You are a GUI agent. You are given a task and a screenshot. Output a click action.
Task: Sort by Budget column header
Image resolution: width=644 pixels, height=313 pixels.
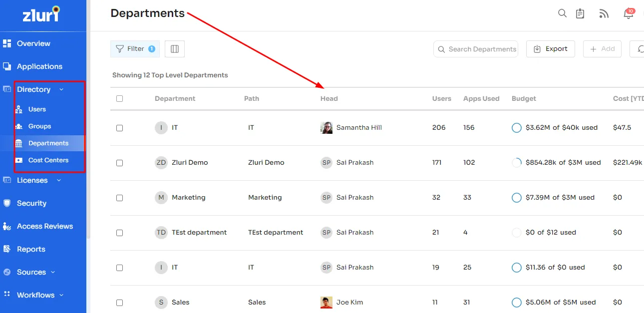pyautogui.click(x=524, y=99)
